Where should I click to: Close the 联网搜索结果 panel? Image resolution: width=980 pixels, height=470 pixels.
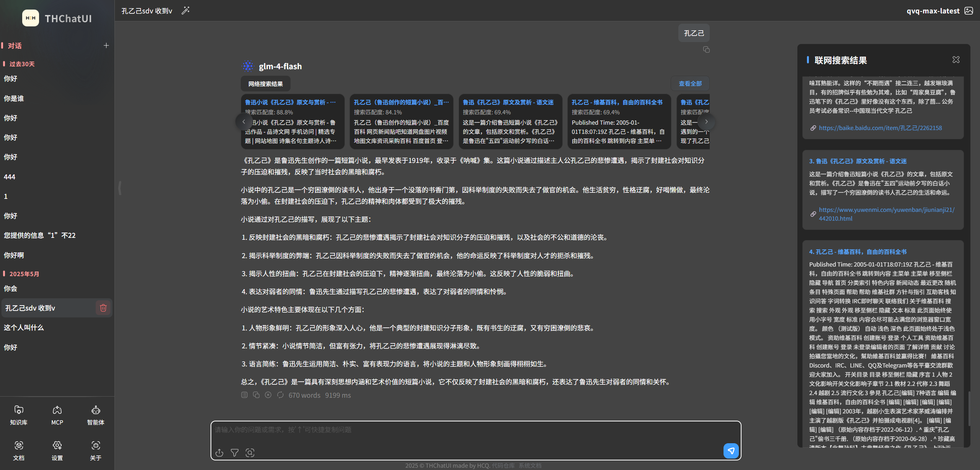(x=956, y=60)
